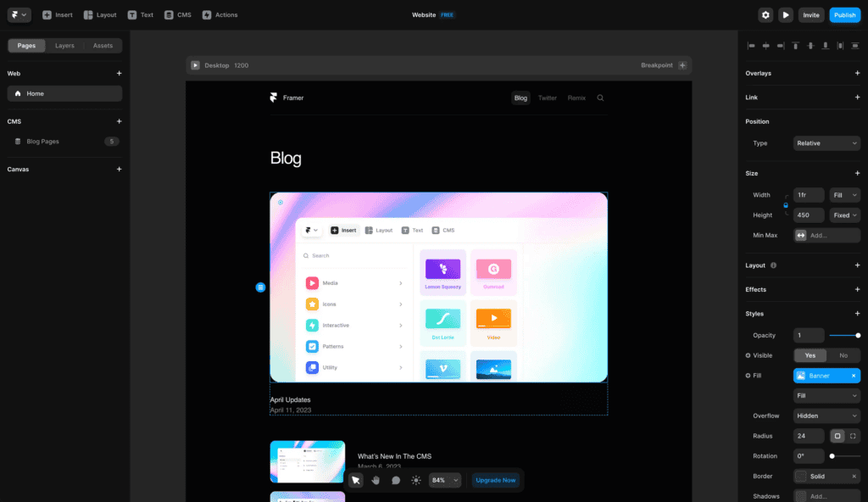This screenshot has height=502, width=868.
Task: Select the hand pan tool
Action: click(376, 481)
